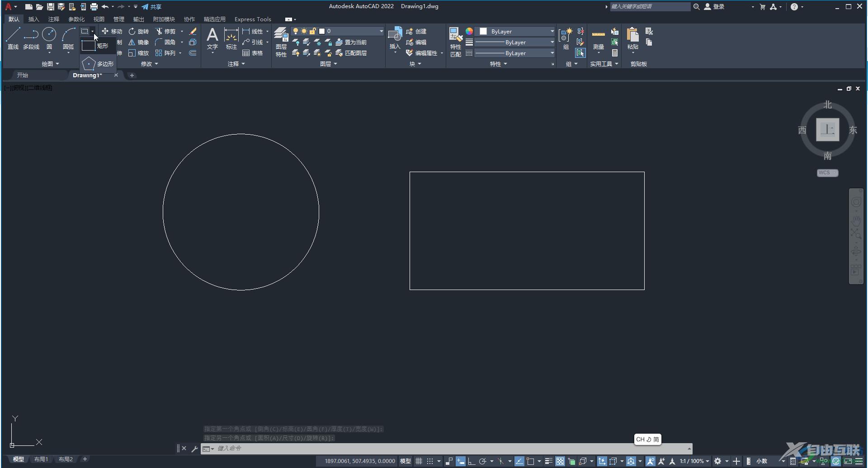
Task: Switch to Express Tools ribbon tab
Action: (253, 19)
